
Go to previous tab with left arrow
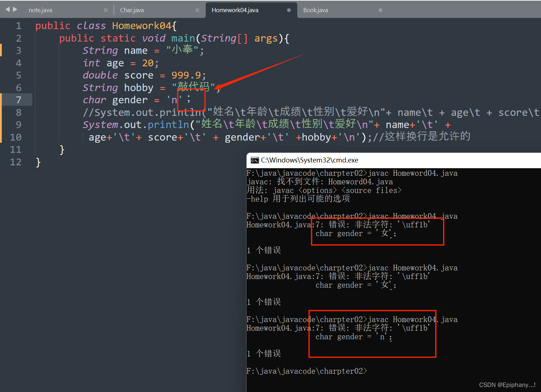(8, 9)
